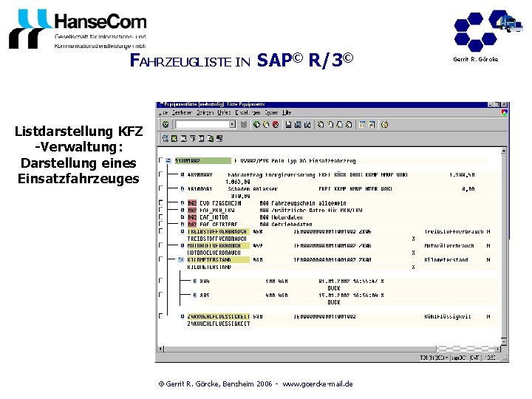Viewport: 532px width, 399px height.
Task: Click the collapse-list icon beside the green list icon
Action: 183,138
